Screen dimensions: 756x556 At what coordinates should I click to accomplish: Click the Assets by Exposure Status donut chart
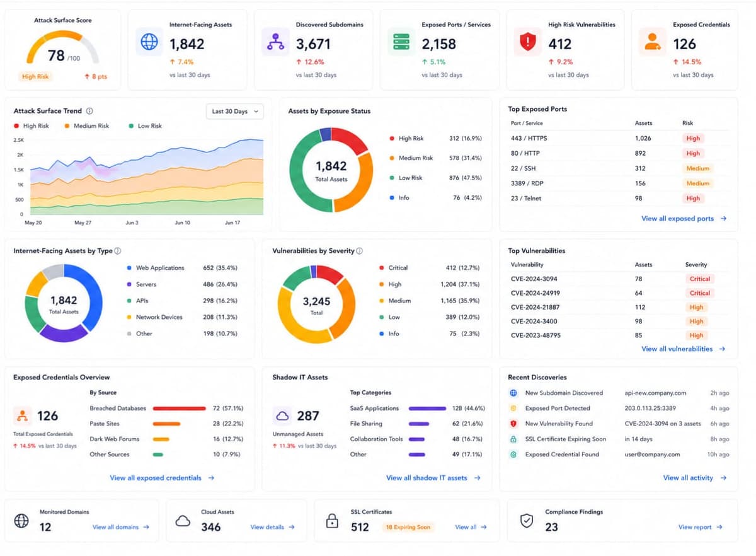pos(331,170)
